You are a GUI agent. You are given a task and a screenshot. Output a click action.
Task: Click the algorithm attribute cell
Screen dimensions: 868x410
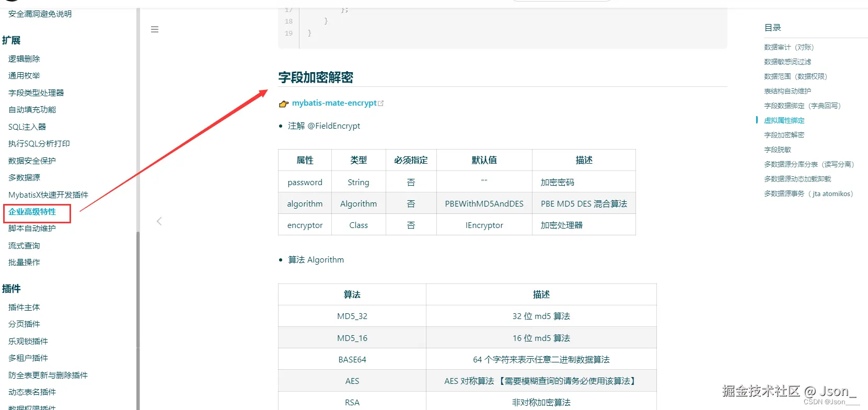(305, 203)
